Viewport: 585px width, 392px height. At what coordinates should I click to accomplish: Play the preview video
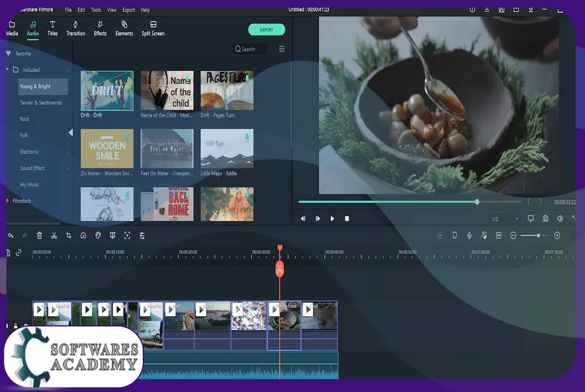[332, 219]
